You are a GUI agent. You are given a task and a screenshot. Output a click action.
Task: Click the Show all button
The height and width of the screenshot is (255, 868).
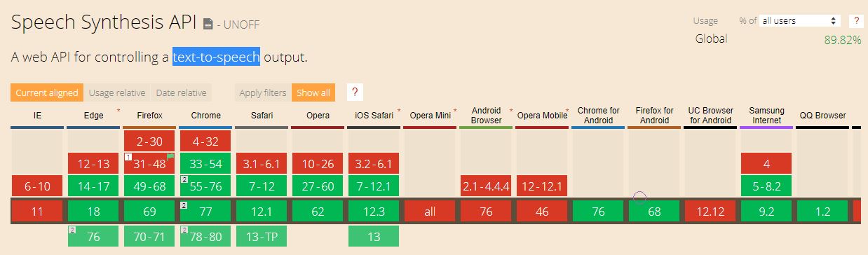tap(313, 92)
